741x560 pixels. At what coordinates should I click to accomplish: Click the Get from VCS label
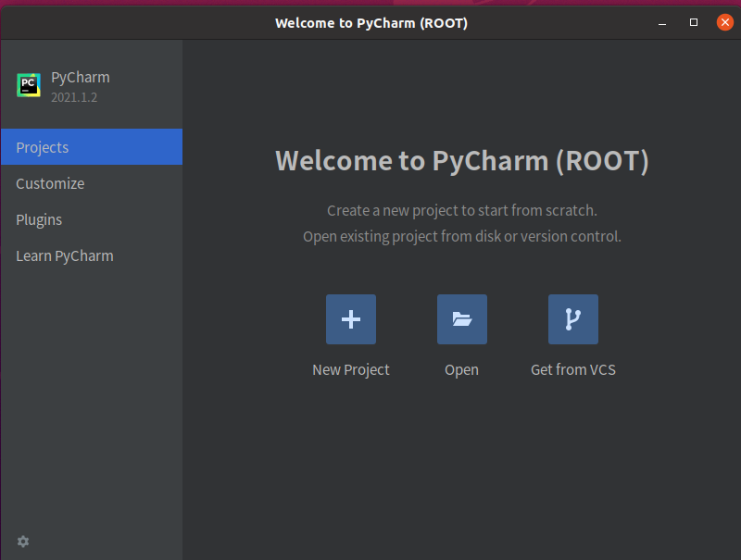[573, 369]
